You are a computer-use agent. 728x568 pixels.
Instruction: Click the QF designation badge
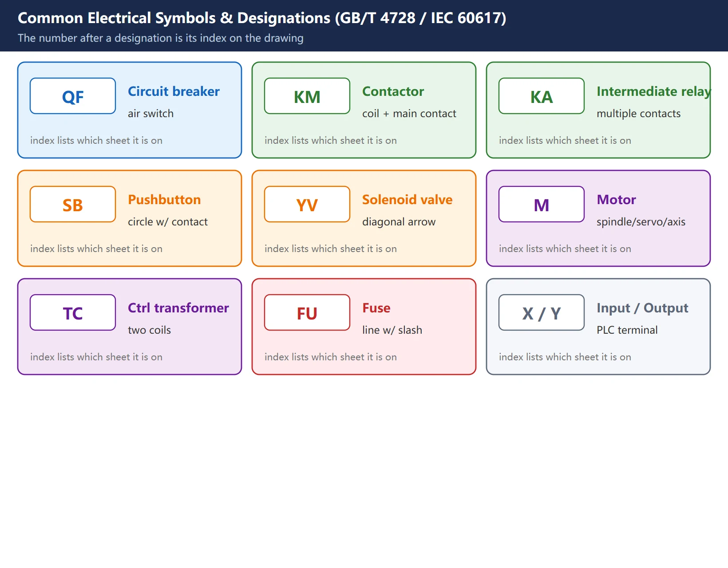coord(73,96)
